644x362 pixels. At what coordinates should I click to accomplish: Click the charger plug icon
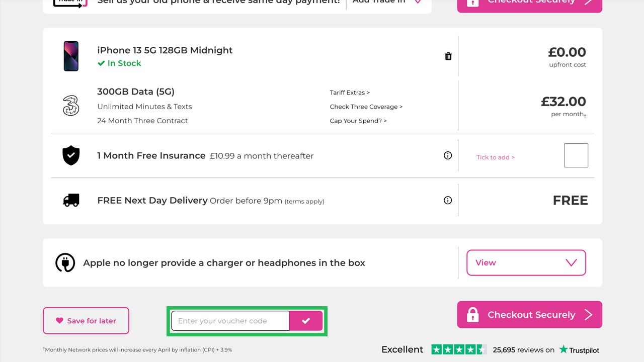coord(65,262)
